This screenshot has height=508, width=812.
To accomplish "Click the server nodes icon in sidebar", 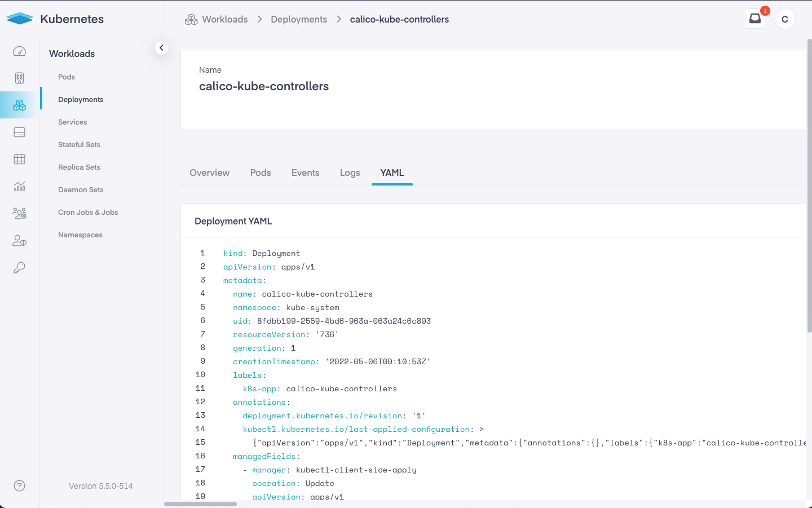I will click(20, 78).
